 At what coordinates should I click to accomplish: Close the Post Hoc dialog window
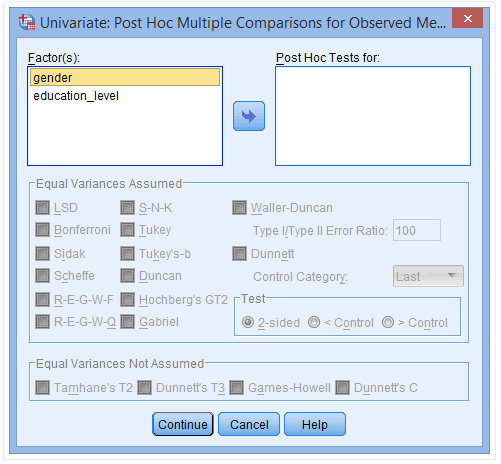pyautogui.click(x=467, y=18)
